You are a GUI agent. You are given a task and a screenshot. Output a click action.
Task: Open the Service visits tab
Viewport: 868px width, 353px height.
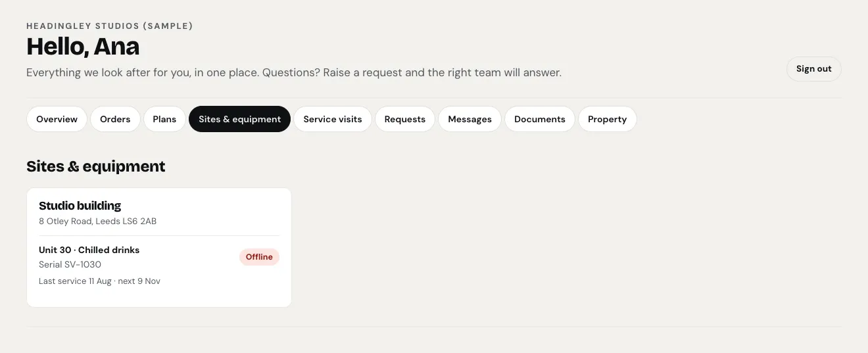(333, 119)
